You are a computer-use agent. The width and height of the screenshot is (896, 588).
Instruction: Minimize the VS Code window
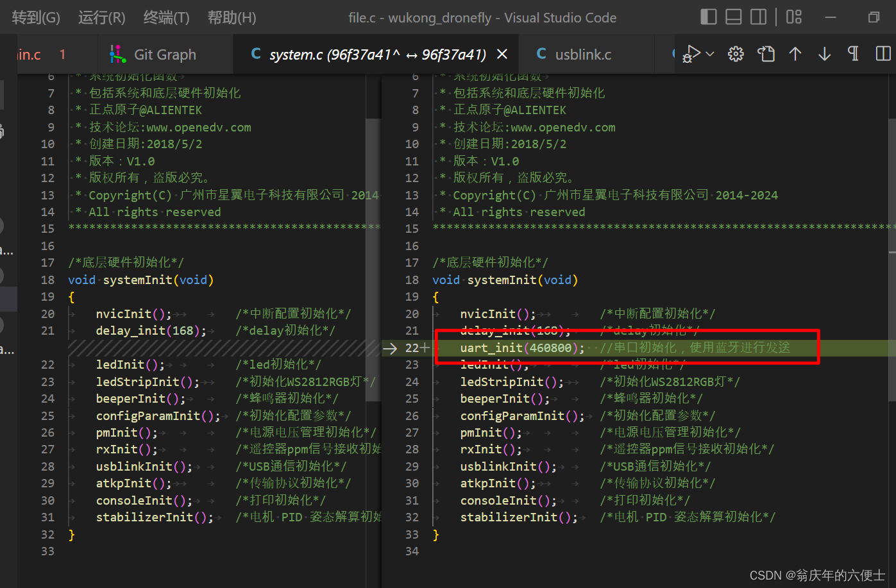(831, 17)
